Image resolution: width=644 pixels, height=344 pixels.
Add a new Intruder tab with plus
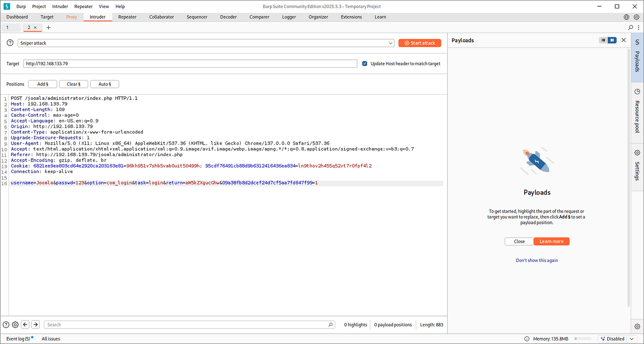[49, 27]
